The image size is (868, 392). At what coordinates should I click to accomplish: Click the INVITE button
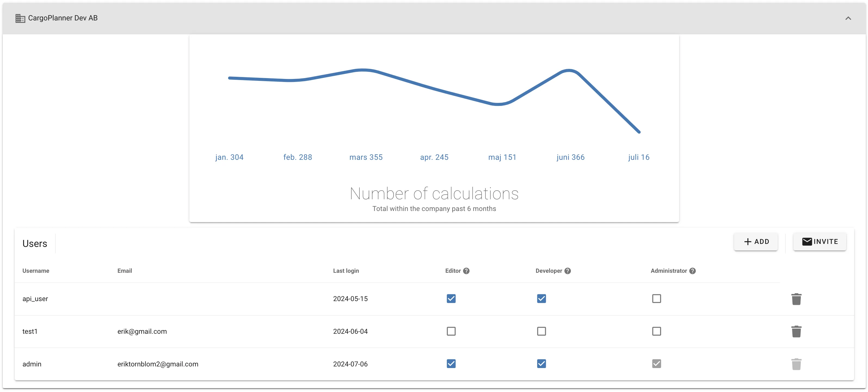820,241
